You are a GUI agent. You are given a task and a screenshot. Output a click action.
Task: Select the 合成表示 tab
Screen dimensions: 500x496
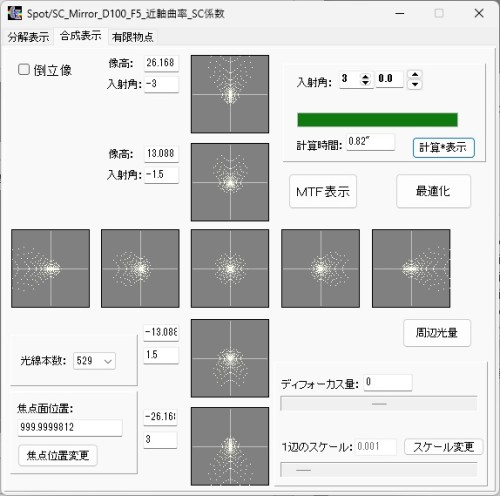pos(81,36)
